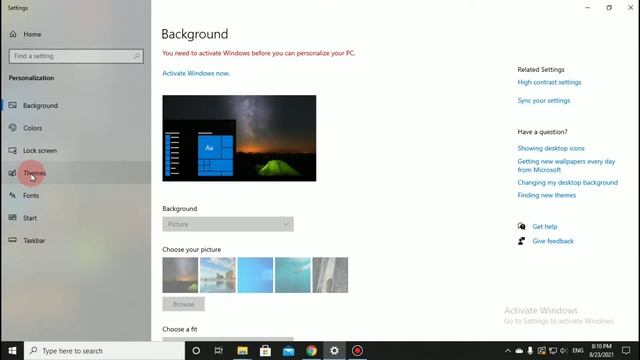Click the taskbar Type here to search box
The width and height of the screenshot is (640, 360).
click(x=104, y=351)
